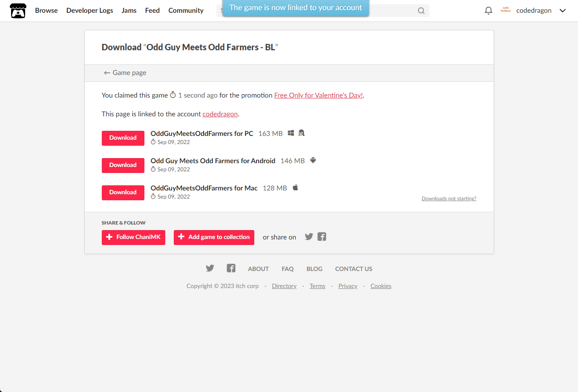The width and height of the screenshot is (578, 392).
Task: Click the Sep 09, 2022 date under the Android file
Action: point(174,170)
